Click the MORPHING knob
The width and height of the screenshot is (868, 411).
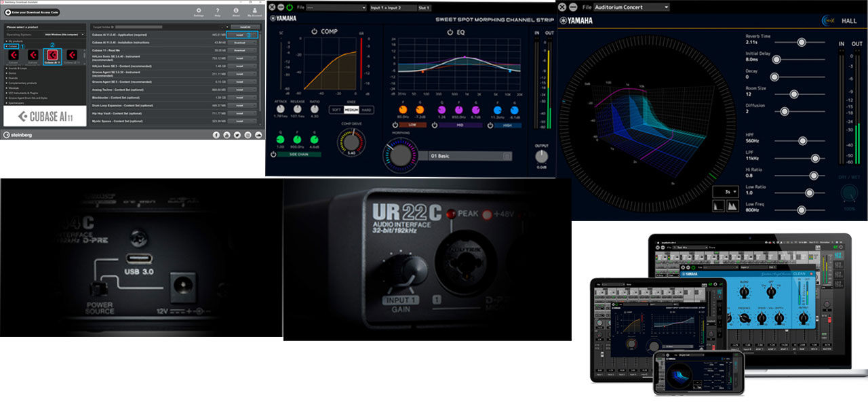(x=400, y=155)
